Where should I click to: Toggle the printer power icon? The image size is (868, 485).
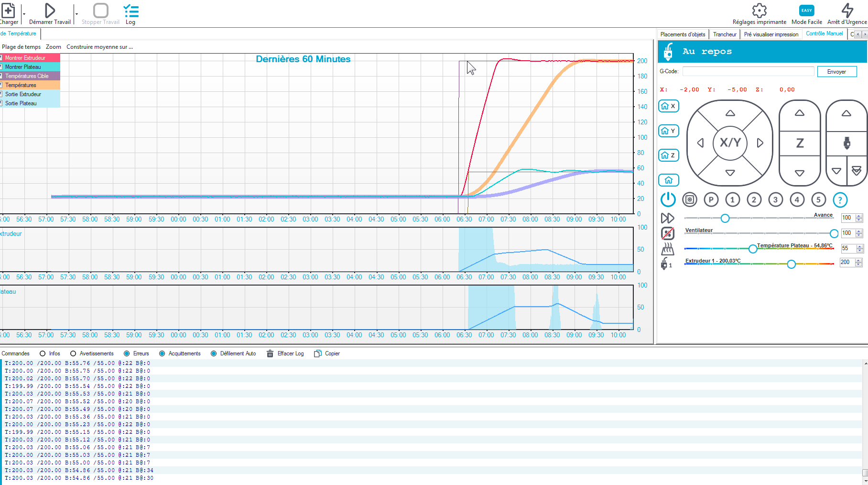[x=668, y=199]
